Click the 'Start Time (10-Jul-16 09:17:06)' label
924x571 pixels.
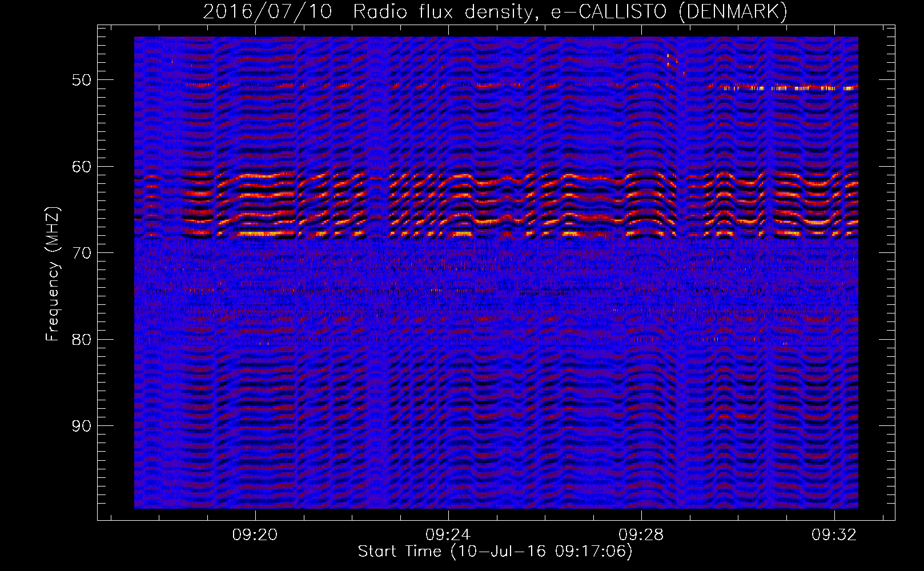point(495,552)
